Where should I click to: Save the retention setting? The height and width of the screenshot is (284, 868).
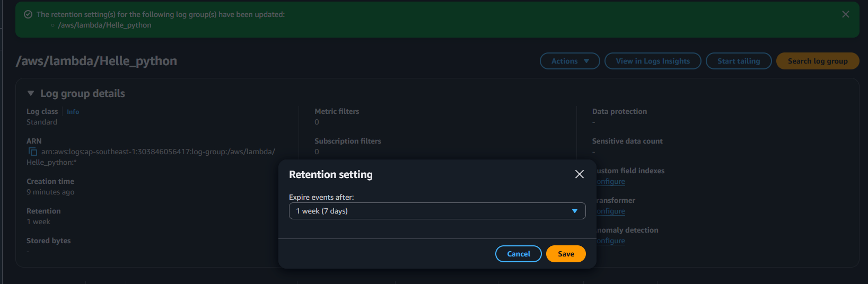pos(565,254)
